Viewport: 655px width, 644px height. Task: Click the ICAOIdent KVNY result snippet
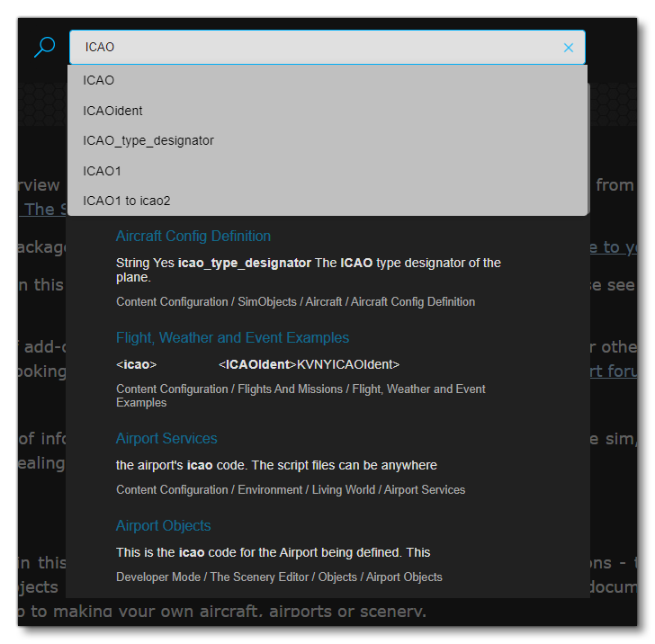[257, 364]
